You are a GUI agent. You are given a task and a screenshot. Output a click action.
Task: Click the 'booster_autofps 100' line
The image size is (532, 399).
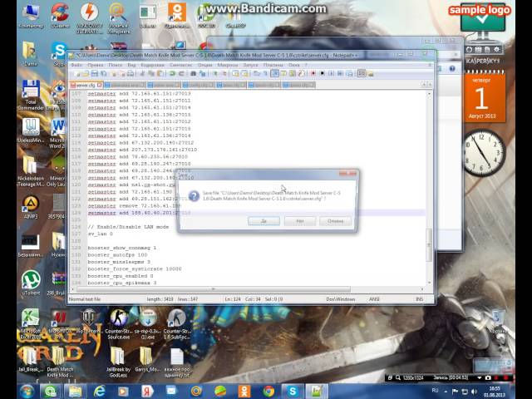coord(117,255)
